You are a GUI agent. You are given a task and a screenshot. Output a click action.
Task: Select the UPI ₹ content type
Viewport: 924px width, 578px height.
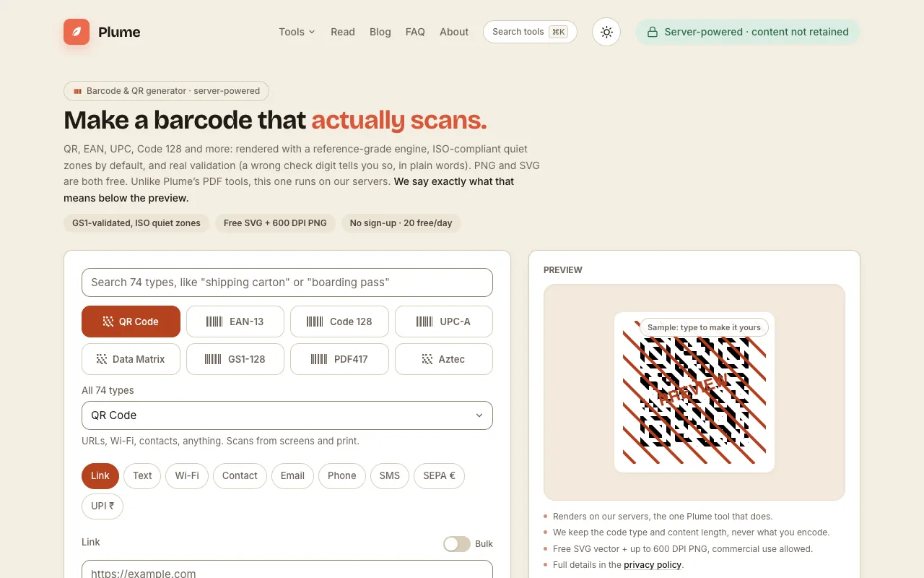point(103,506)
